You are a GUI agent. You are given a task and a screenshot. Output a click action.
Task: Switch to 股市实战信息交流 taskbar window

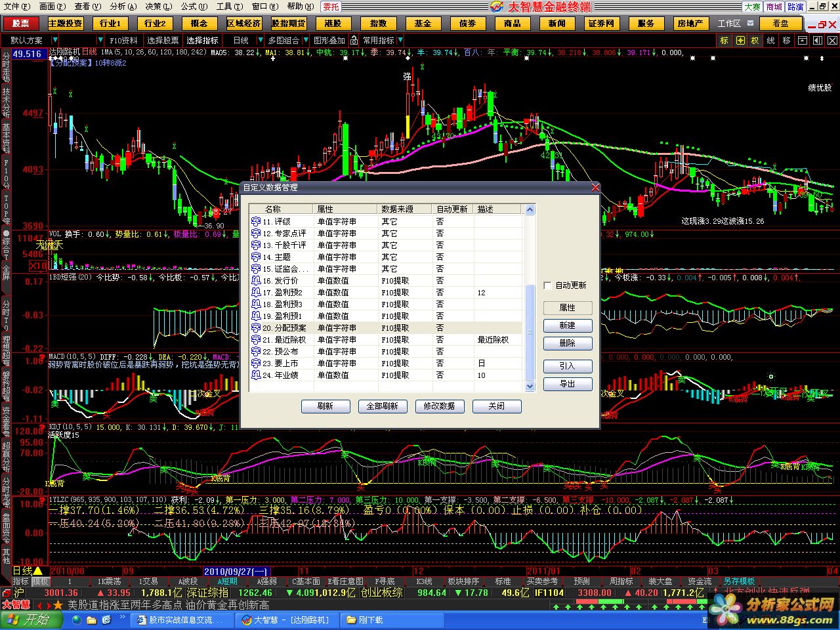(181, 619)
